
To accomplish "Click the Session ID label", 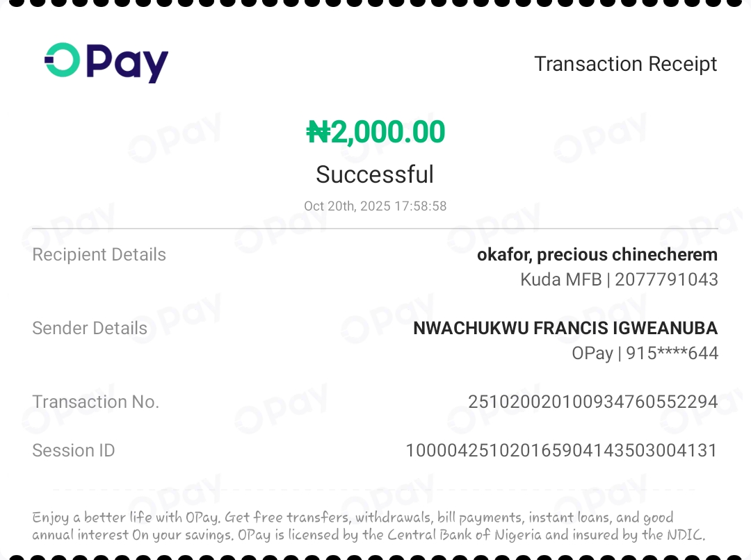I will (74, 451).
